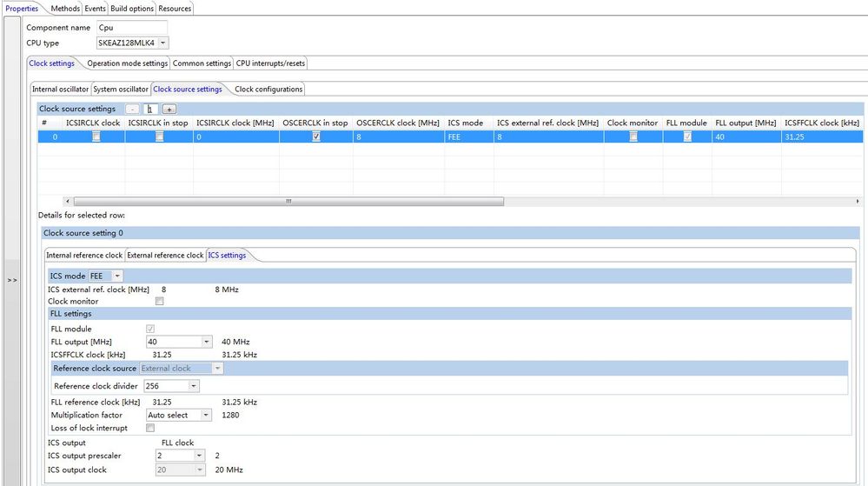Click the Clock source setting 0 heading
This screenshot has height=486, width=868.
click(83, 233)
